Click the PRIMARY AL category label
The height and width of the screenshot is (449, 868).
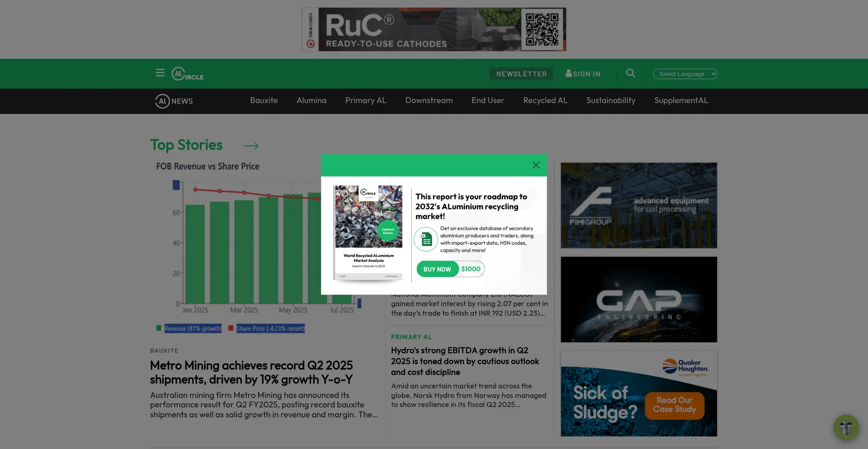tap(411, 337)
